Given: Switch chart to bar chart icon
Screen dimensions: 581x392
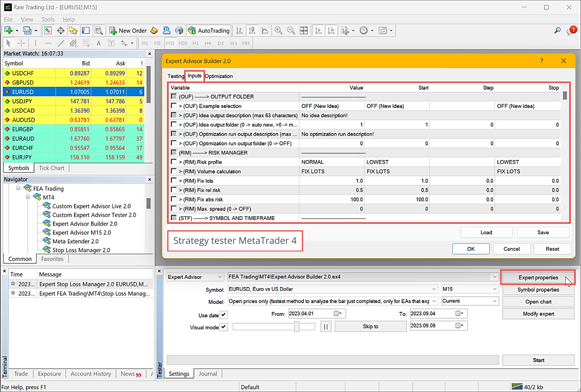Looking at the screenshot, I should coord(239,30).
